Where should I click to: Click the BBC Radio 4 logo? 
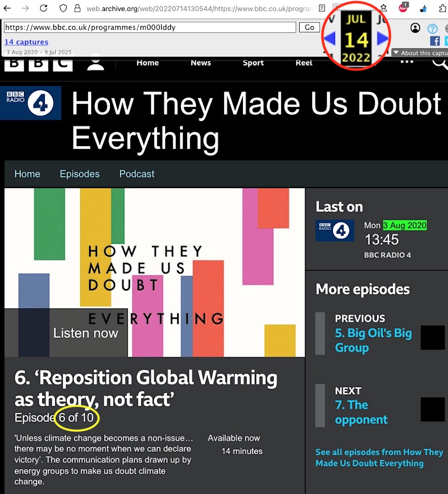pos(31,103)
